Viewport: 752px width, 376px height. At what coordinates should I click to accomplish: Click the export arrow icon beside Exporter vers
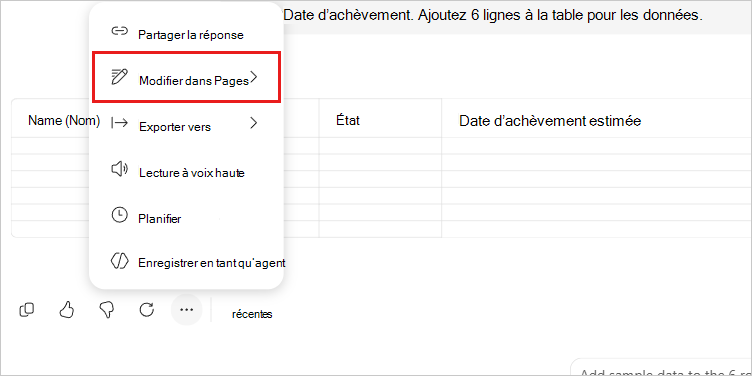tap(119, 123)
